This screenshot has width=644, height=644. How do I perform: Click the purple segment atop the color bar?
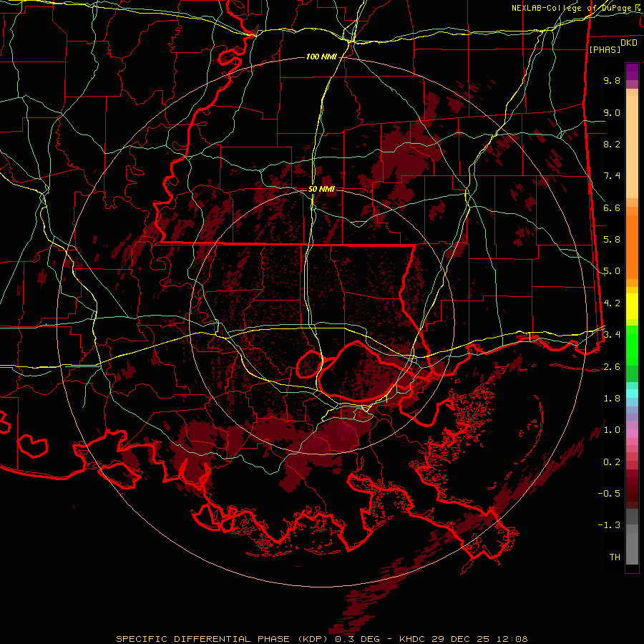632,72
